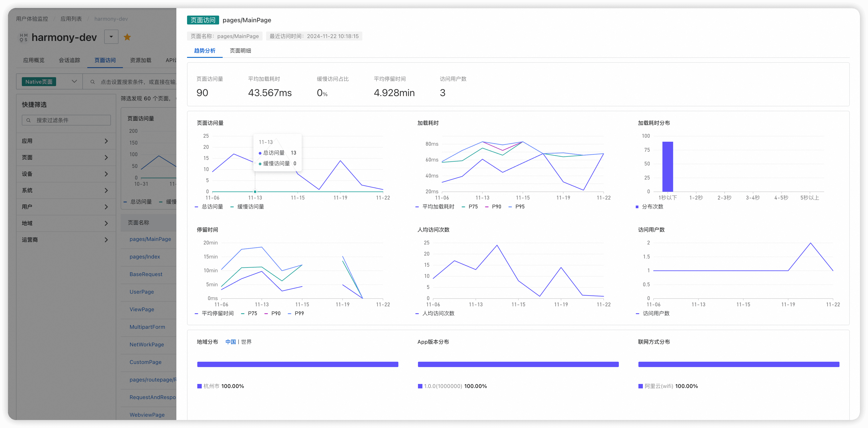The height and width of the screenshot is (428, 868).
Task: Open the Native页面 type dropdown
Action: click(x=74, y=81)
